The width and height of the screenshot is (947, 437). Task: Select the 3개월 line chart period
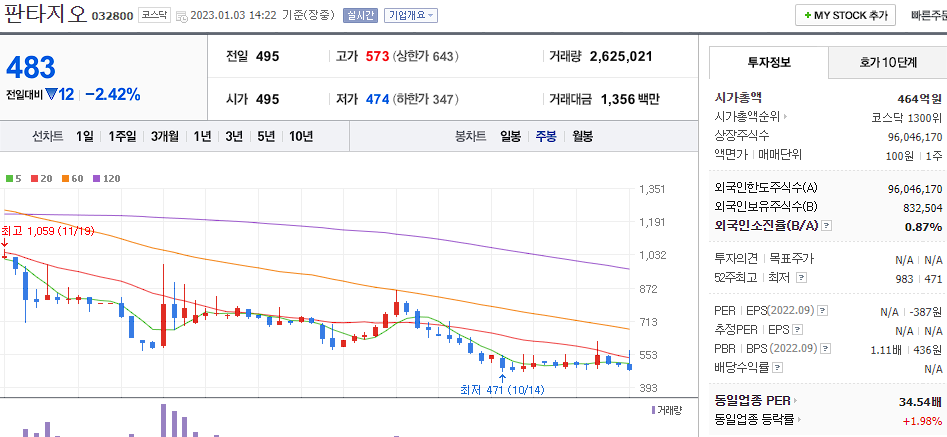[165, 136]
